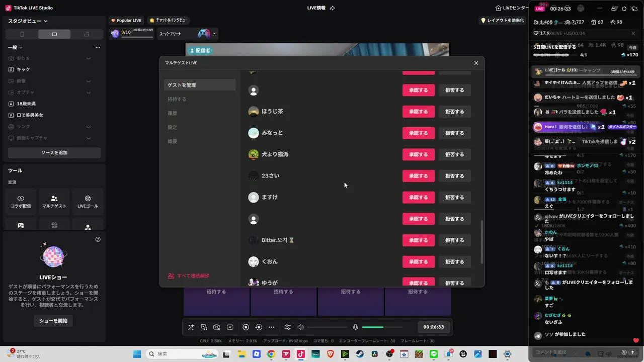Open the AI camera tool
This screenshot has width=644, height=362.
(x=217, y=327)
